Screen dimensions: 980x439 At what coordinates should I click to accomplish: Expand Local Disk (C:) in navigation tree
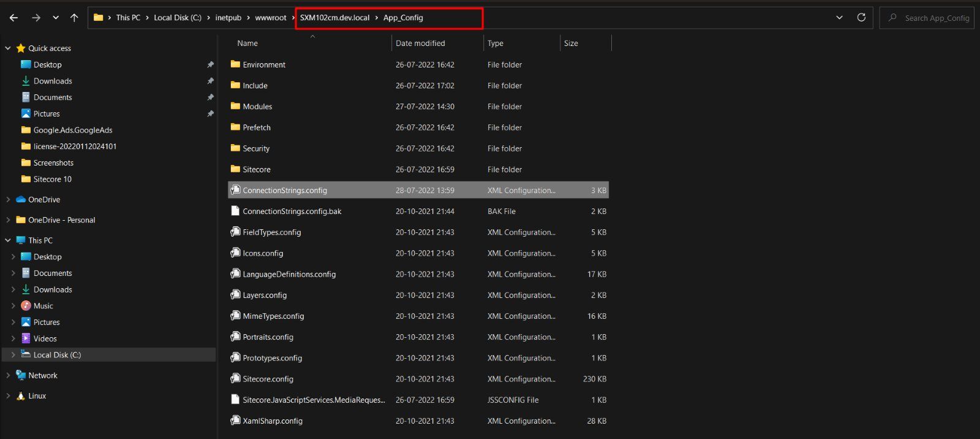[x=13, y=355]
